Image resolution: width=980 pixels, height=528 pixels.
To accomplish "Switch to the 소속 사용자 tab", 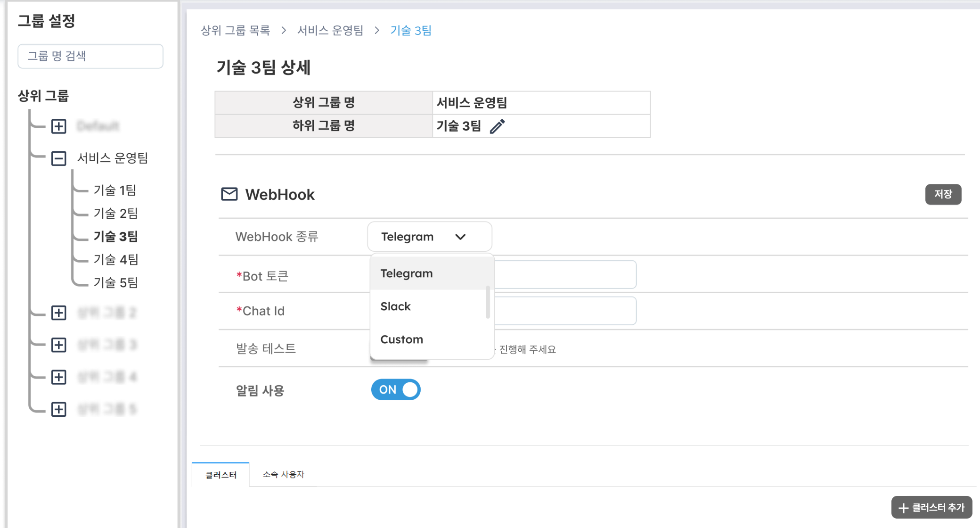I will coord(284,475).
